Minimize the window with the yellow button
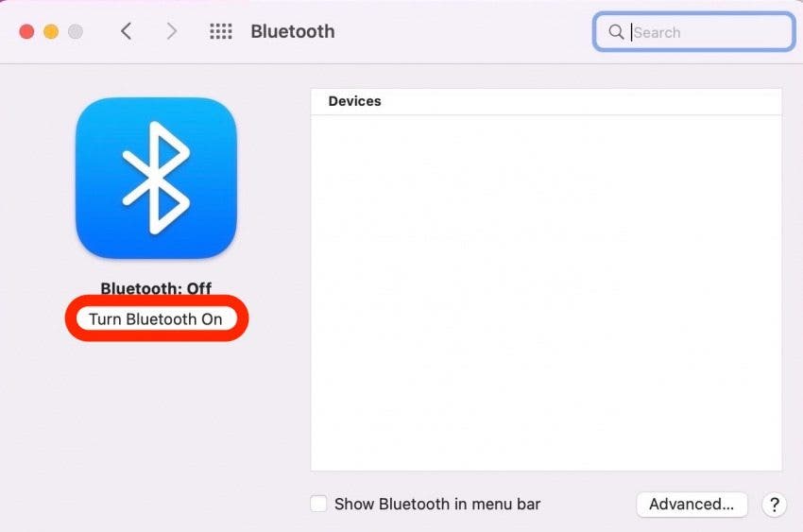This screenshot has width=803, height=532. [x=51, y=32]
